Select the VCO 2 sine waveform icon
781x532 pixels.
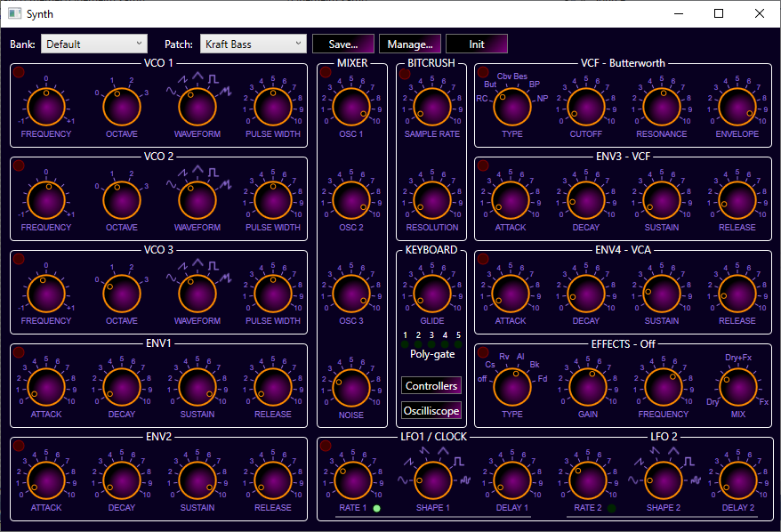point(172,184)
